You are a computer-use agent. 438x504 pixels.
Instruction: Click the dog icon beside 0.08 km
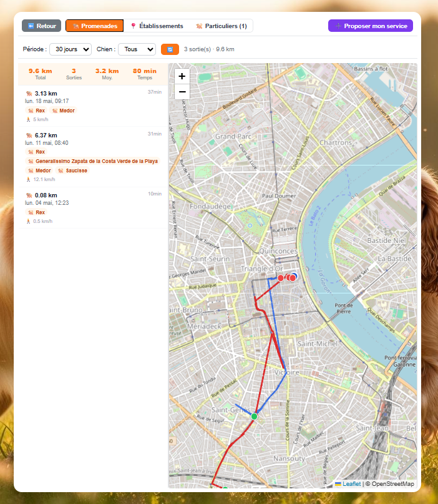click(29, 195)
